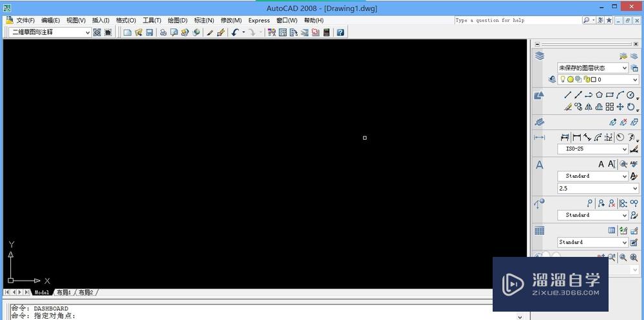Click the Undo arrow icon

234,32
